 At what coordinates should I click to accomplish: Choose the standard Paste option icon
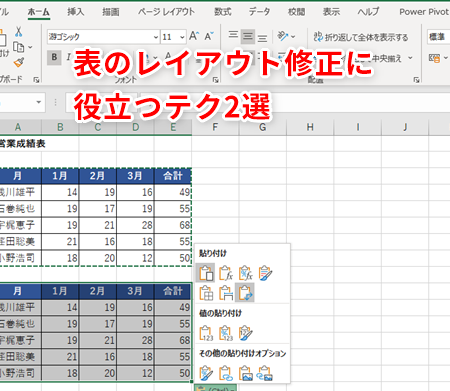click(x=206, y=273)
